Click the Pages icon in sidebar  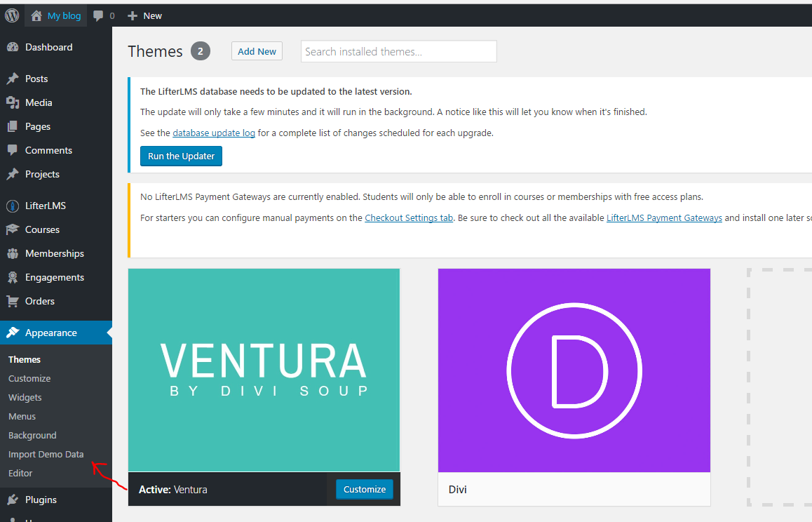(x=13, y=126)
